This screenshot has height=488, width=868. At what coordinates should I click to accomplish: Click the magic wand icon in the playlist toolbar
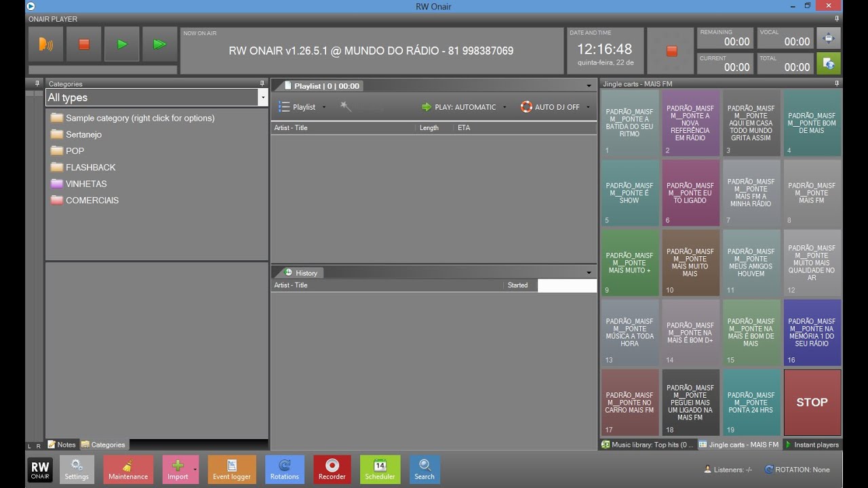(x=346, y=106)
